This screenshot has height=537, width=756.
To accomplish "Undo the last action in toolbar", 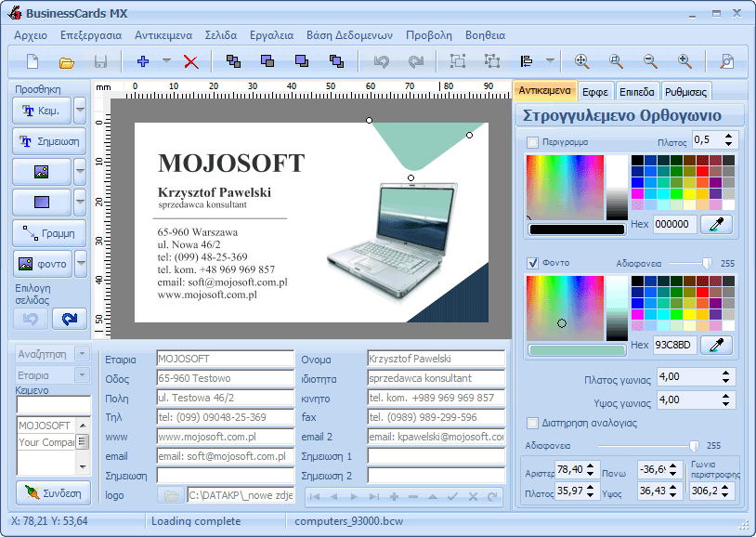I will pos(382,61).
